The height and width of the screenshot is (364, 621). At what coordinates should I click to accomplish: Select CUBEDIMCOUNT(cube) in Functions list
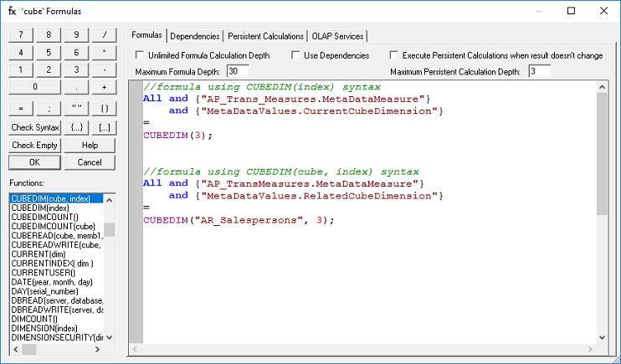[47, 226]
